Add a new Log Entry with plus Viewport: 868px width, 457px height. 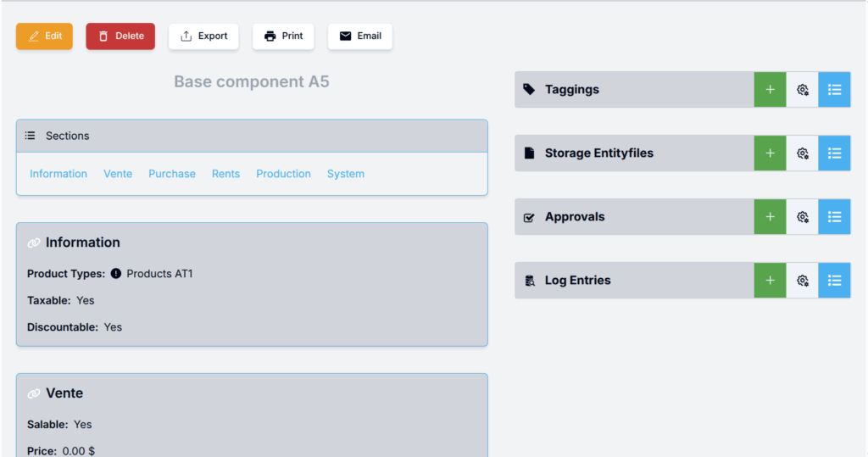(x=770, y=281)
